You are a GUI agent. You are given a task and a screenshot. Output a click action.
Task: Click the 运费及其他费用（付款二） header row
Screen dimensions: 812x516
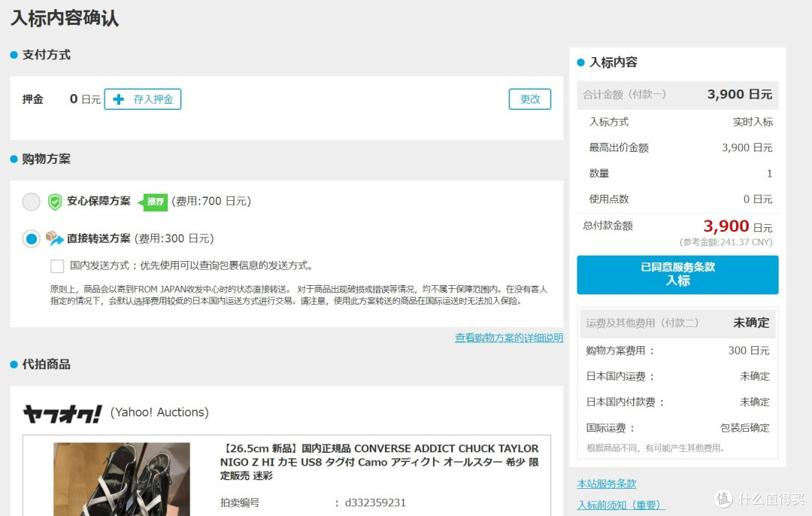point(677,323)
